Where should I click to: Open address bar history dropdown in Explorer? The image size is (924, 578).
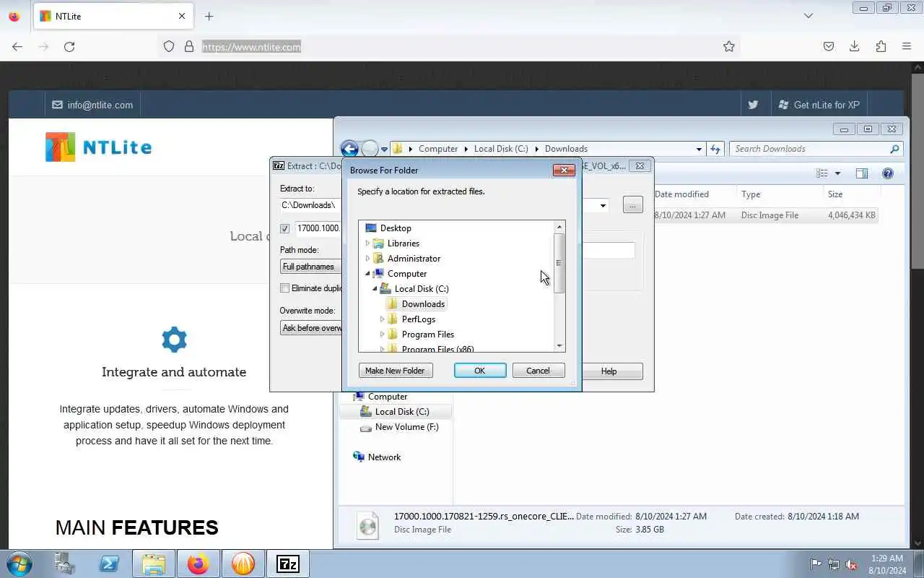[699, 150]
